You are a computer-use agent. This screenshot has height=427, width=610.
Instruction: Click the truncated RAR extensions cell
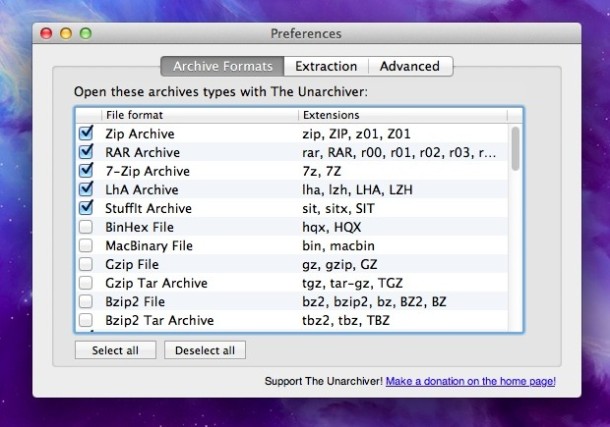(399, 152)
